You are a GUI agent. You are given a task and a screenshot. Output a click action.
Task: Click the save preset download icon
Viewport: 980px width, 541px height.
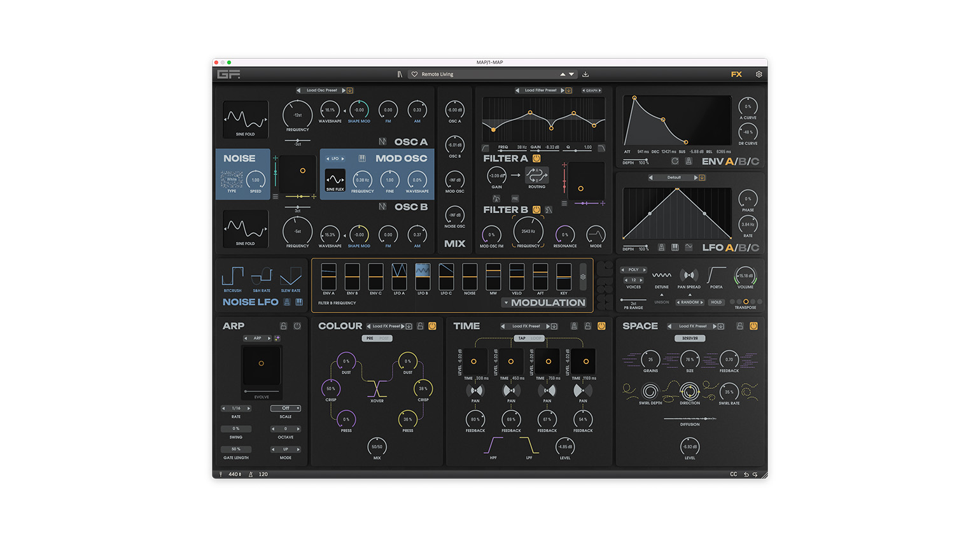tap(585, 74)
